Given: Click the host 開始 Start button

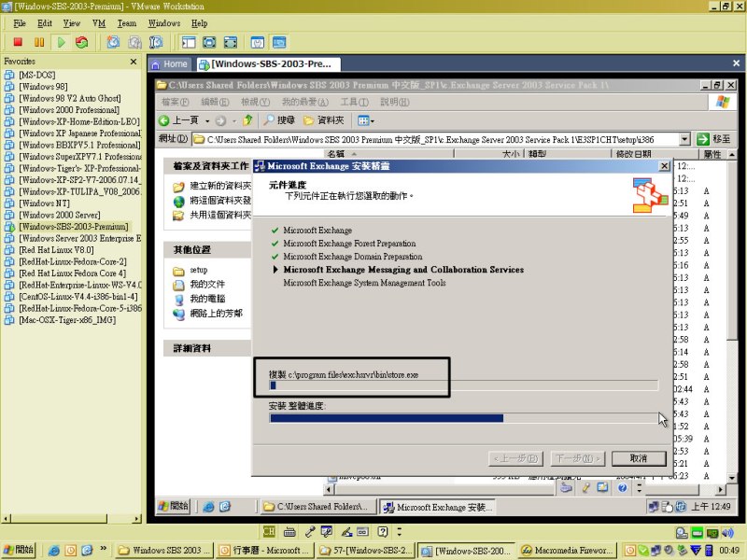Looking at the screenshot, I should pos(19,550).
